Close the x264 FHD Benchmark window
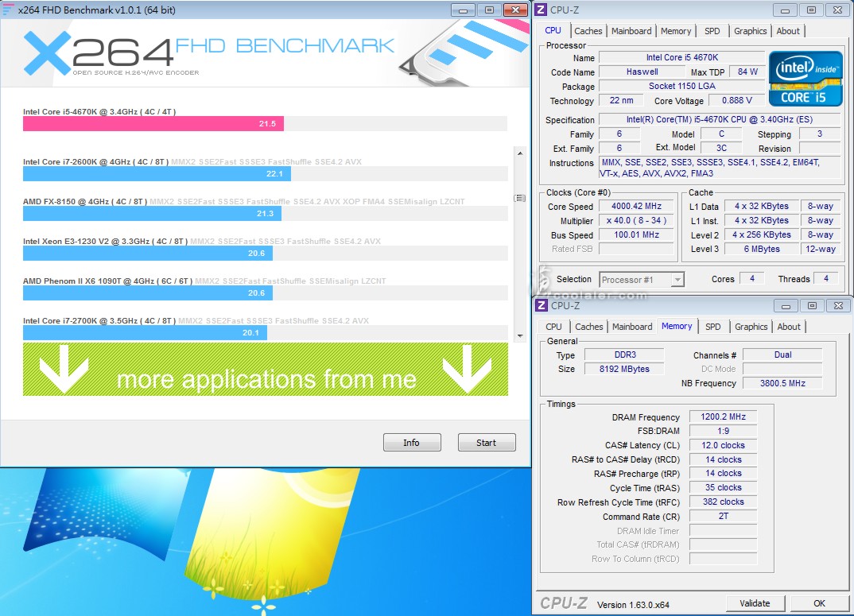 tap(514, 10)
